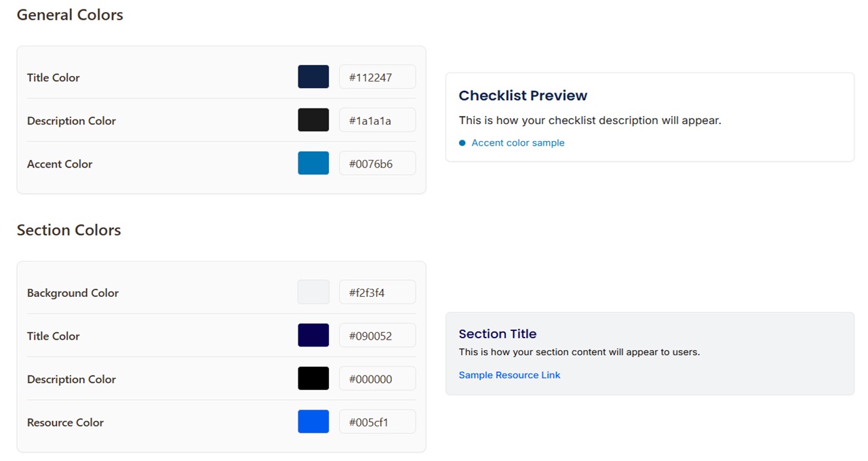This screenshot has height=461, width=868.
Task: Select the Section Title Color swatch #090052
Action: [313, 336]
